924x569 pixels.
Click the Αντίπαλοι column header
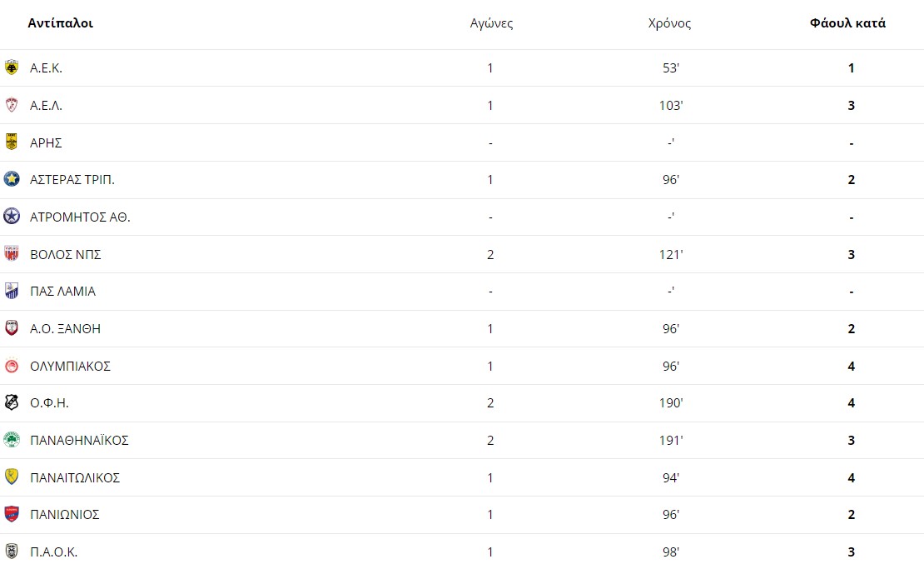coord(60,23)
